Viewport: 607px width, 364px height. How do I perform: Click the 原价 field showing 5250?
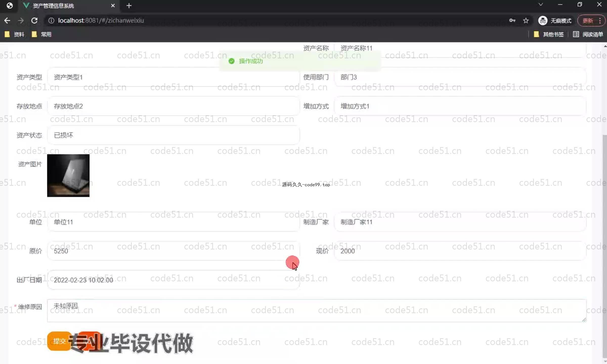tap(173, 251)
